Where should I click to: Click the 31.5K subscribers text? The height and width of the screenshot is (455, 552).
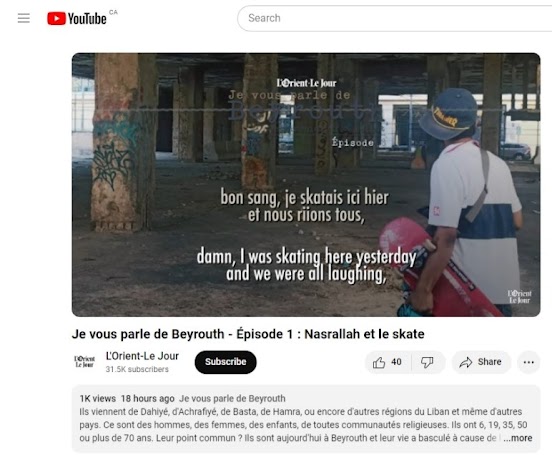click(x=137, y=369)
